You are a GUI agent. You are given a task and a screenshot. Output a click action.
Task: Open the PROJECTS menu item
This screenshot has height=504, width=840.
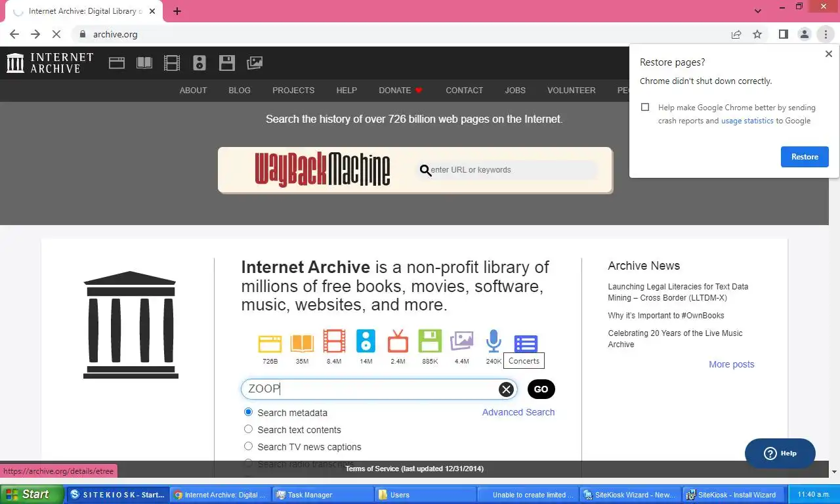293,91
